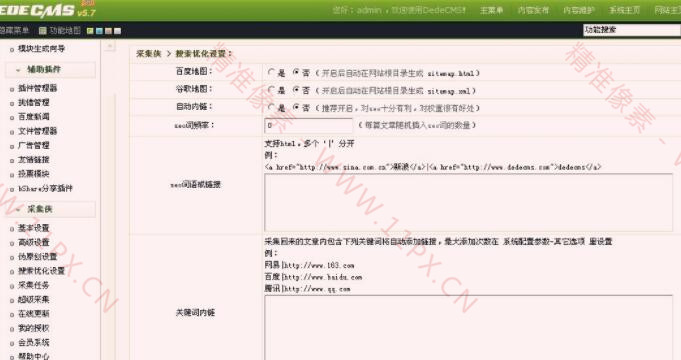The width and height of the screenshot is (681, 360).
Task: Open 搜索优化设置 under 采集侠
Action: tap(41, 271)
